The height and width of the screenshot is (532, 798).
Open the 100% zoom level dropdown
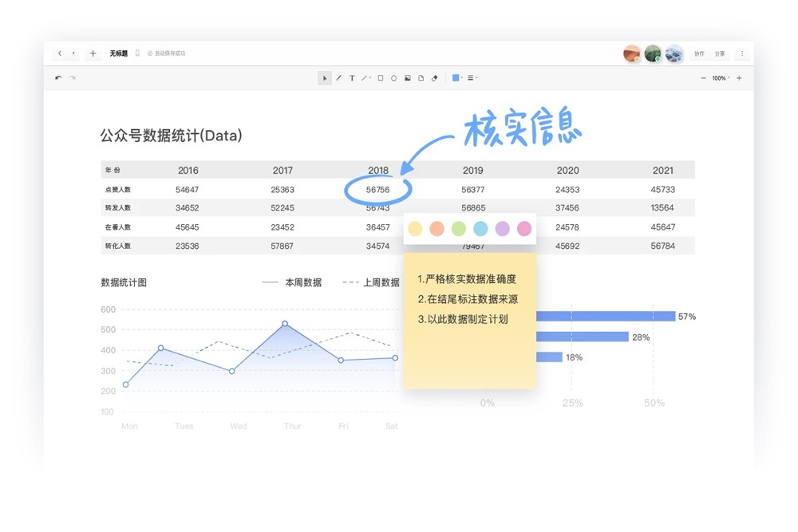(x=721, y=78)
